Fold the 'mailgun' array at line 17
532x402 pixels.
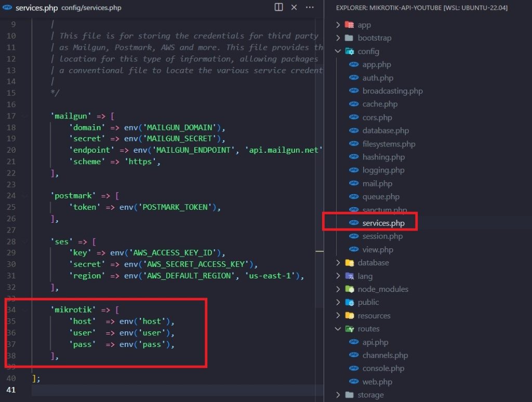click(x=25, y=116)
